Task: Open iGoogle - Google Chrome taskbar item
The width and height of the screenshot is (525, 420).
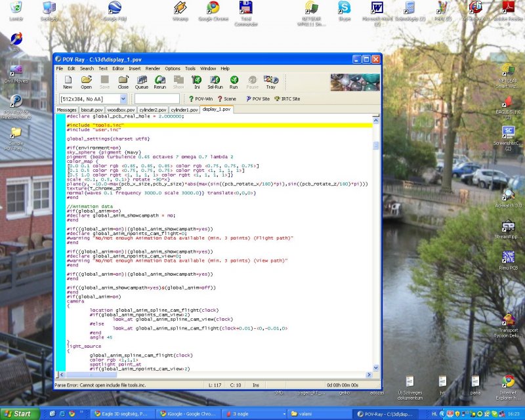Action: (189, 414)
